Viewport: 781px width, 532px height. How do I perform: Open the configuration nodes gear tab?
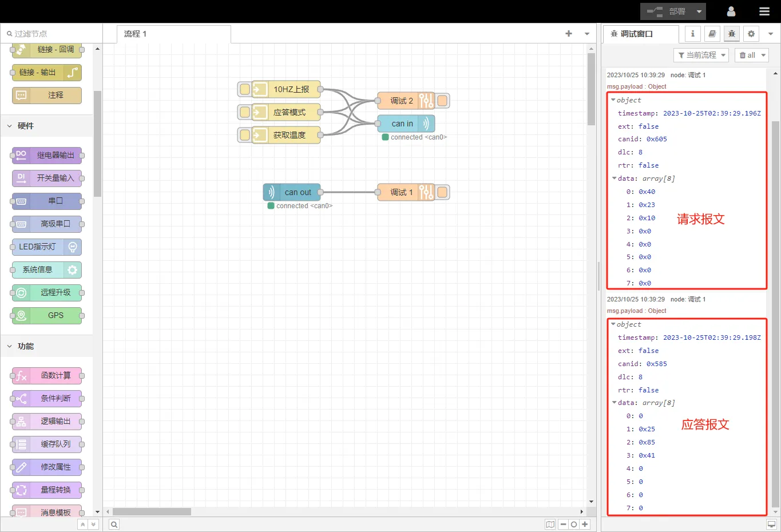click(751, 34)
